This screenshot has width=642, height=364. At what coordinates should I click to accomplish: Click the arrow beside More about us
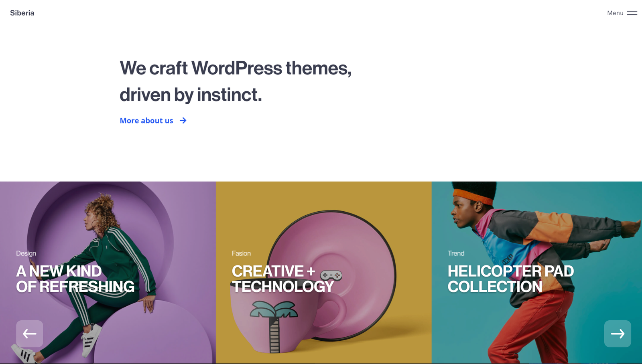pyautogui.click(x=183, y=121)
